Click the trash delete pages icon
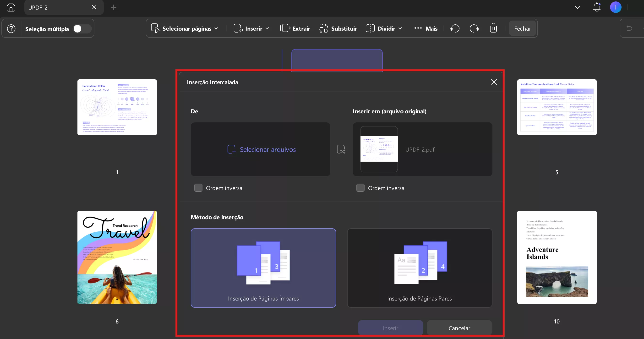The height and width of the screenshot is (339, 644). coord(493,28)
